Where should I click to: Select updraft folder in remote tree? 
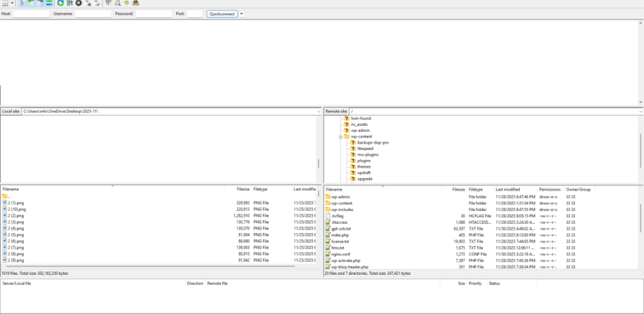pyautogui.click(x=364, y=172)
